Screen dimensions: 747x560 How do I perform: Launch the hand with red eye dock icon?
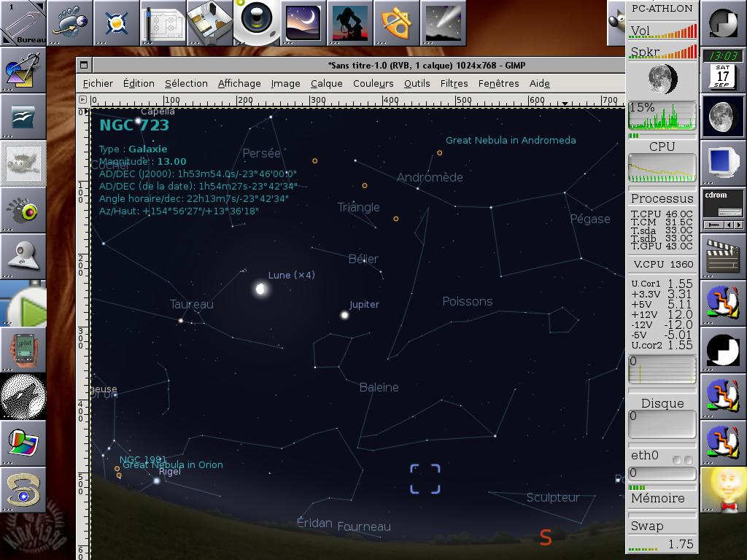click(23, 209)
